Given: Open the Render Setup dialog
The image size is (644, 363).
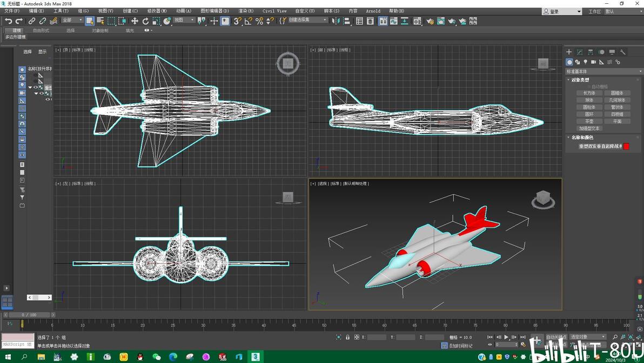Looking at the screenshot, I should 430,21.
